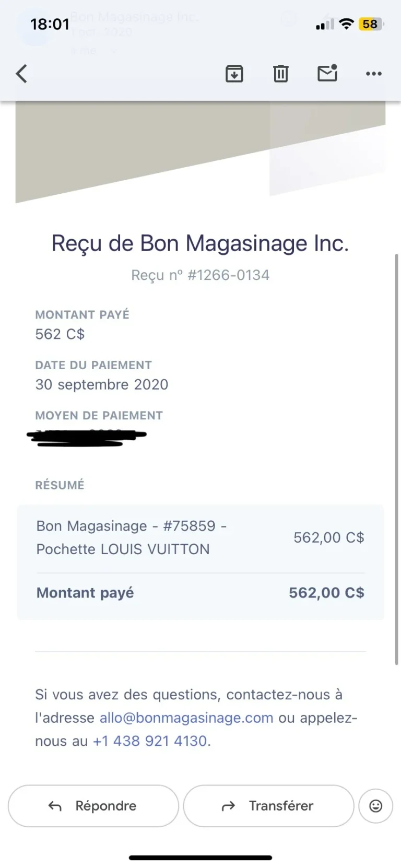Image resolution: width=401 pixels, height=868 pixels.
Task: Call the +1 438 921 4130 phone link
Action: (150, 741)
